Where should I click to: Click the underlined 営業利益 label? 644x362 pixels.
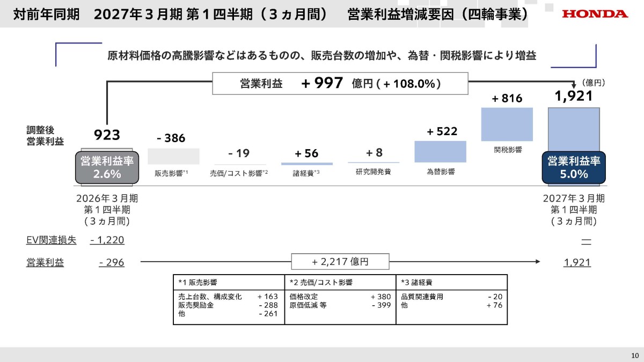(x=45, y=263)
